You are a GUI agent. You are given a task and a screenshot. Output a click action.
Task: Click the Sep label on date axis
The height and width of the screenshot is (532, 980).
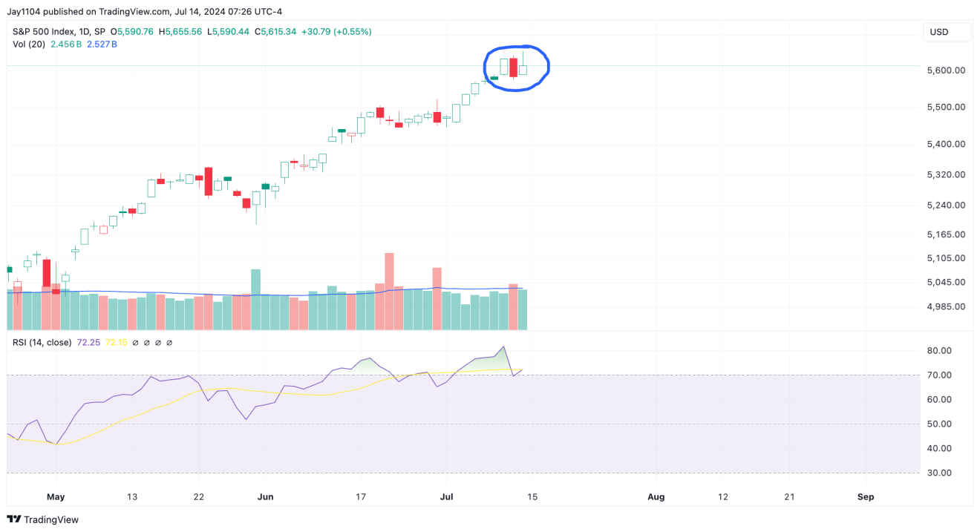click(865, 496)
